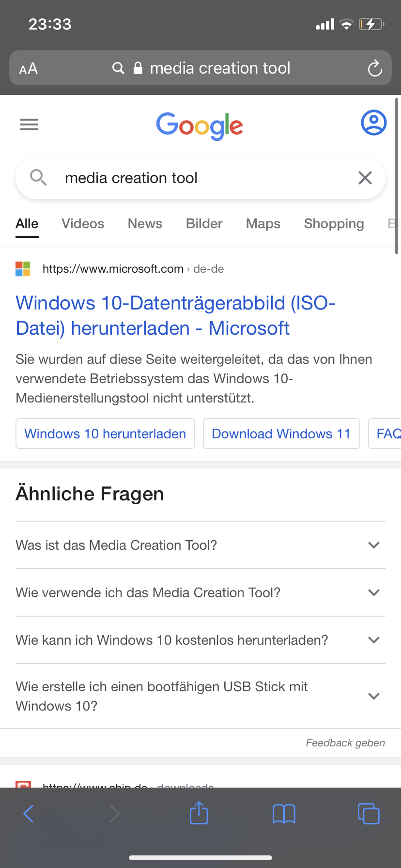Viewport: 401px width, 868px height.
Task: Clear the search query with the X
Action: [365, 178]
